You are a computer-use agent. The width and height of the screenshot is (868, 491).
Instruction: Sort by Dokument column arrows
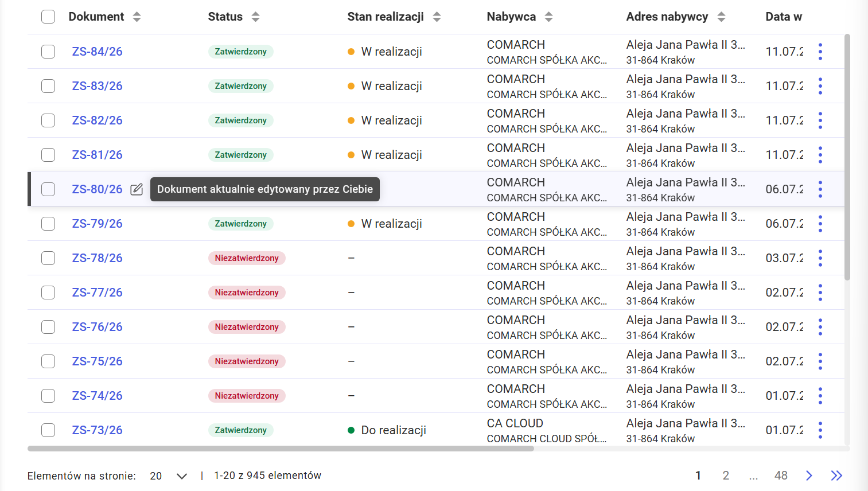pos(137,17)
